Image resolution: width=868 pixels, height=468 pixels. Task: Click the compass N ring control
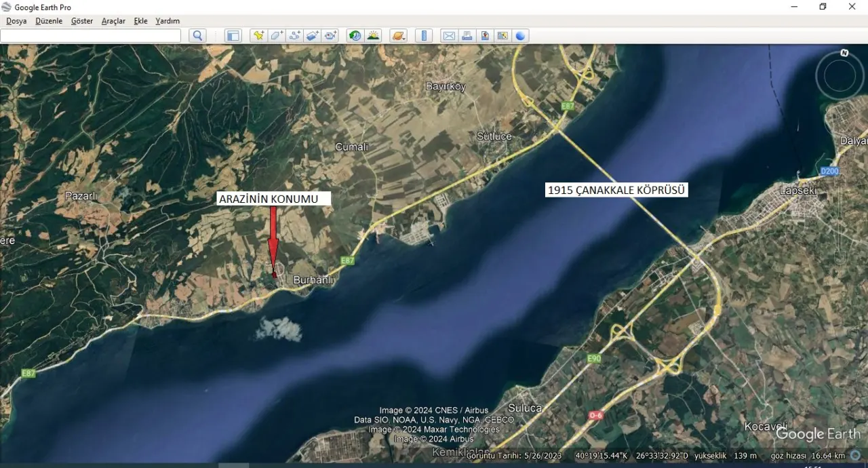(840, 75)
